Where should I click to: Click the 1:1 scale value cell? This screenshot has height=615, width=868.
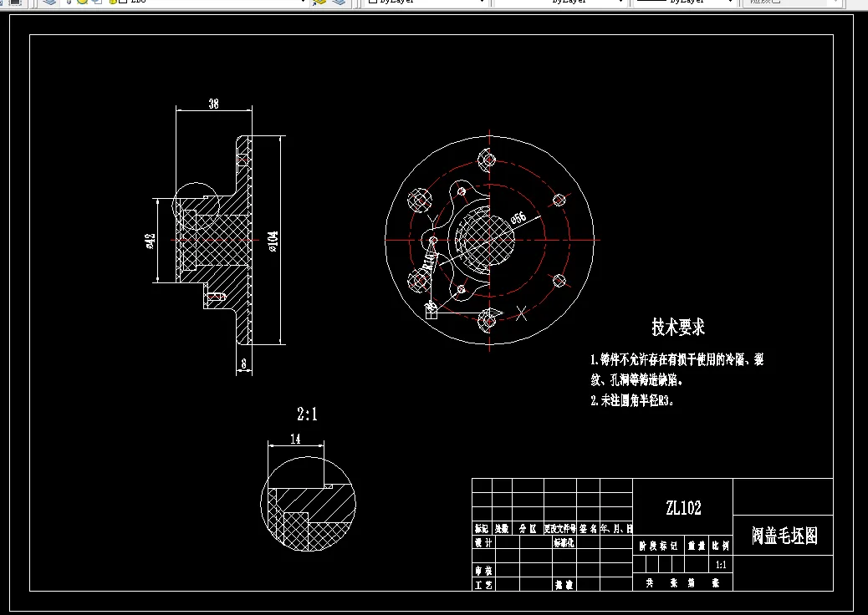(721, 565)
